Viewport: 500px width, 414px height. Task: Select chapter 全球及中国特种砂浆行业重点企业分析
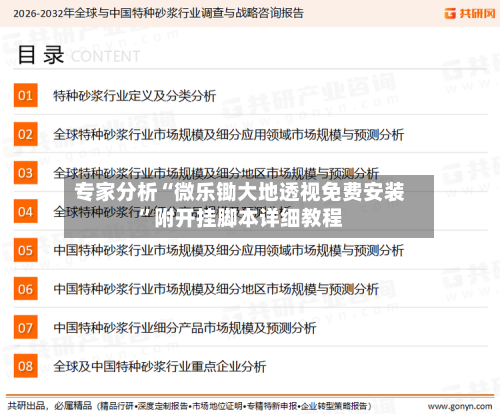[160, 367]
